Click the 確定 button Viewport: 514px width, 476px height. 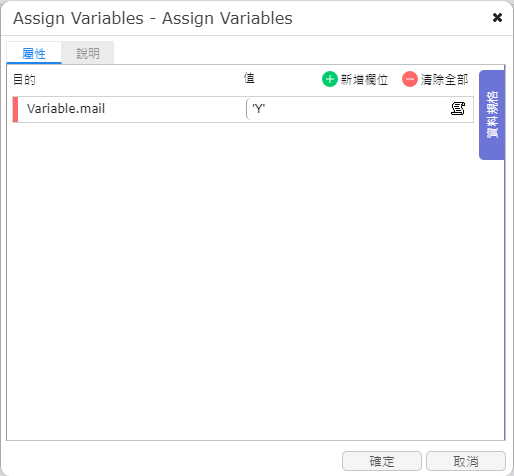pos(382,461)
